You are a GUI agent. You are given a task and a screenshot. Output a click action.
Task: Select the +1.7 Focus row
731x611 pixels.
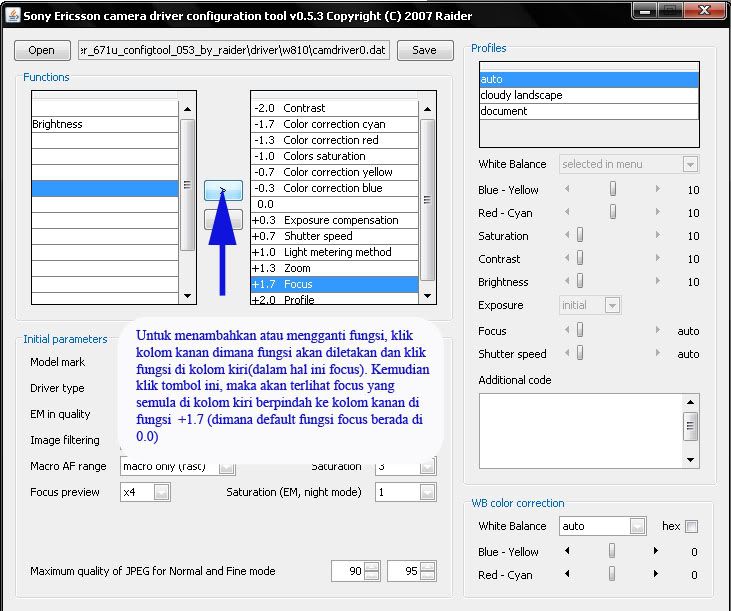coord(334,284)
